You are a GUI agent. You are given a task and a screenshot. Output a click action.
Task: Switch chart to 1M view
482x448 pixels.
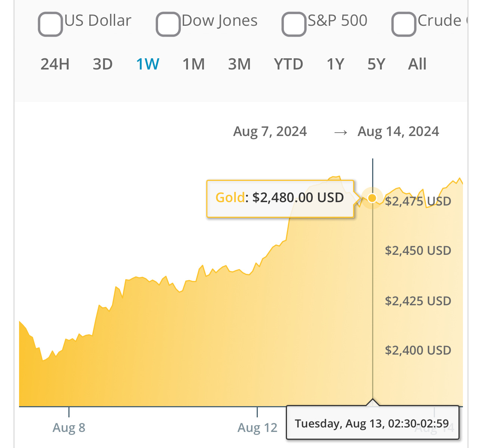click(x=194, y=64)
